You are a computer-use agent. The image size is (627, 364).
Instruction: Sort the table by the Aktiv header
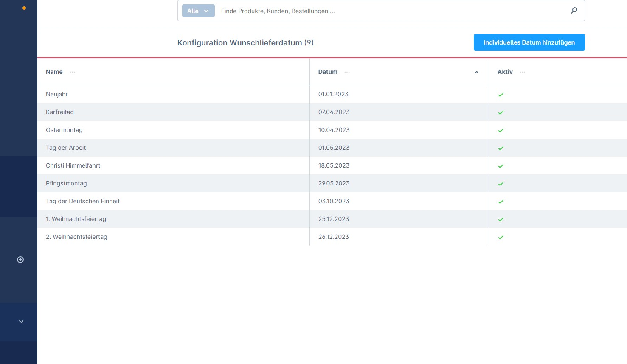tap(505, 72)
